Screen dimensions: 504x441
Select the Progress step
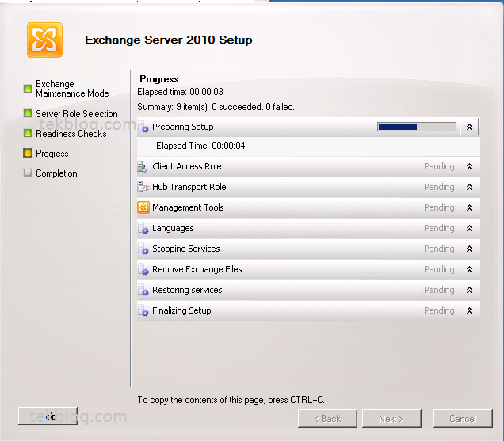[x=52, y=154]
